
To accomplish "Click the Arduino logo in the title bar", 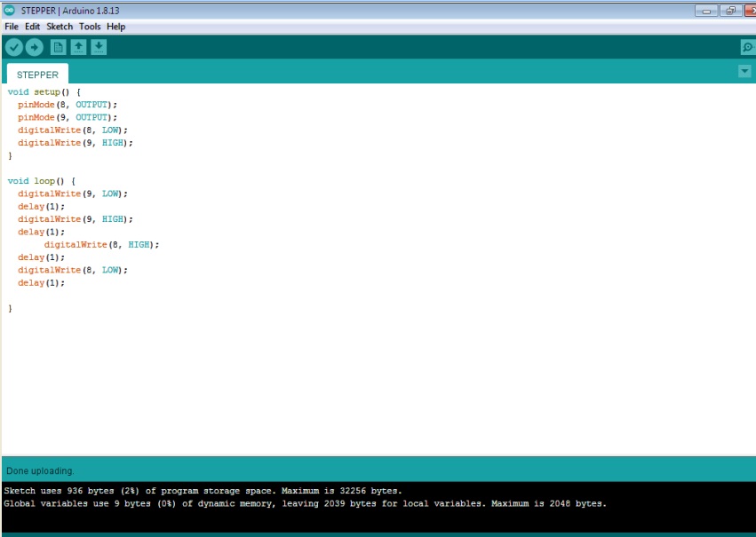I will (x=9, y=10).
